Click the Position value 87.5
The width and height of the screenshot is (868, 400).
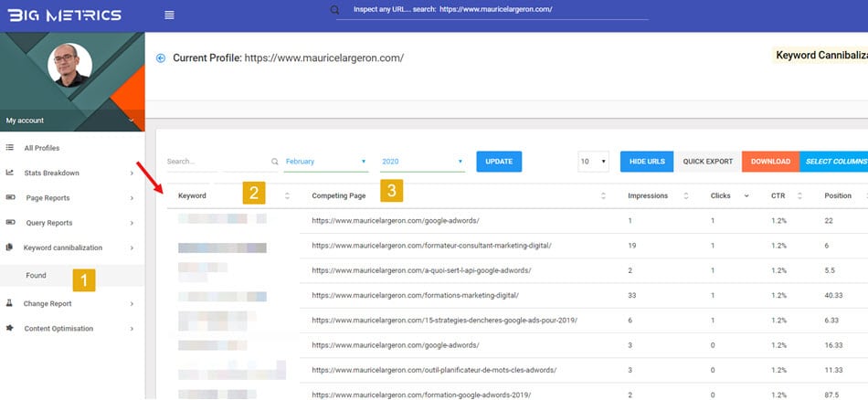point(831,395)
